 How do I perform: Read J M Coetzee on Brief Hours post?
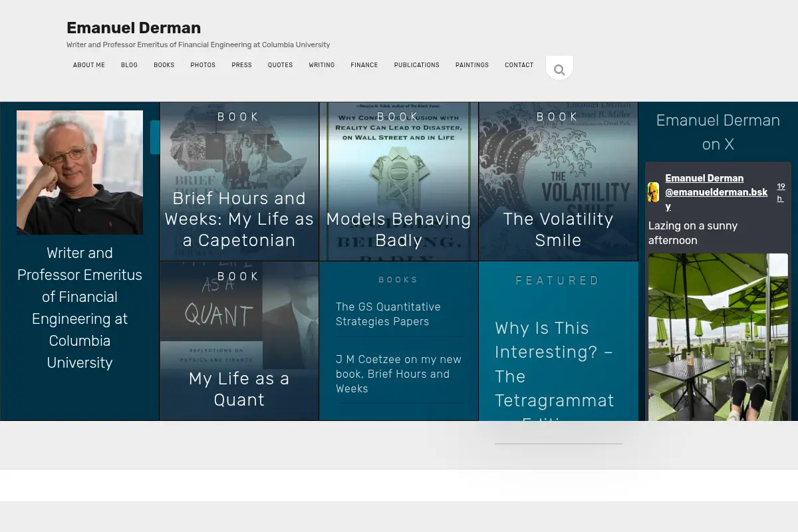(398, 374)
